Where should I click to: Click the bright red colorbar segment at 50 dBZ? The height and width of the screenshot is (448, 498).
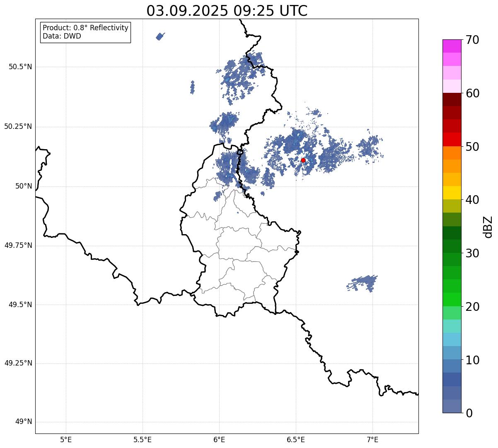452,140
